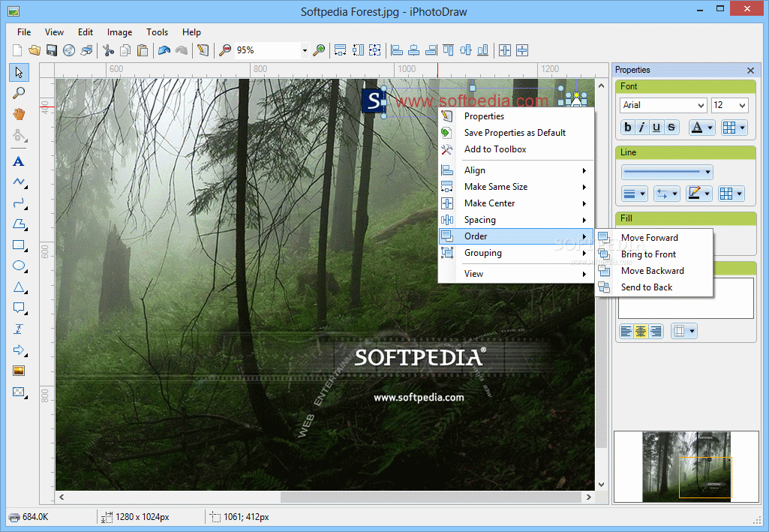The width and height of the screenshot is (769, 532).
Task: Click the Align top edges toolbar icon
Action: (448, 50)
